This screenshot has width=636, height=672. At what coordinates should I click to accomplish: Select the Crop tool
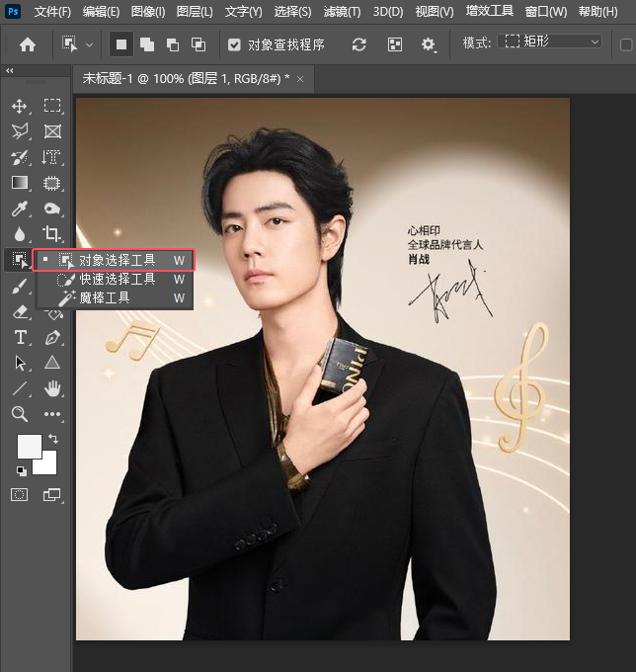point(52,234)
